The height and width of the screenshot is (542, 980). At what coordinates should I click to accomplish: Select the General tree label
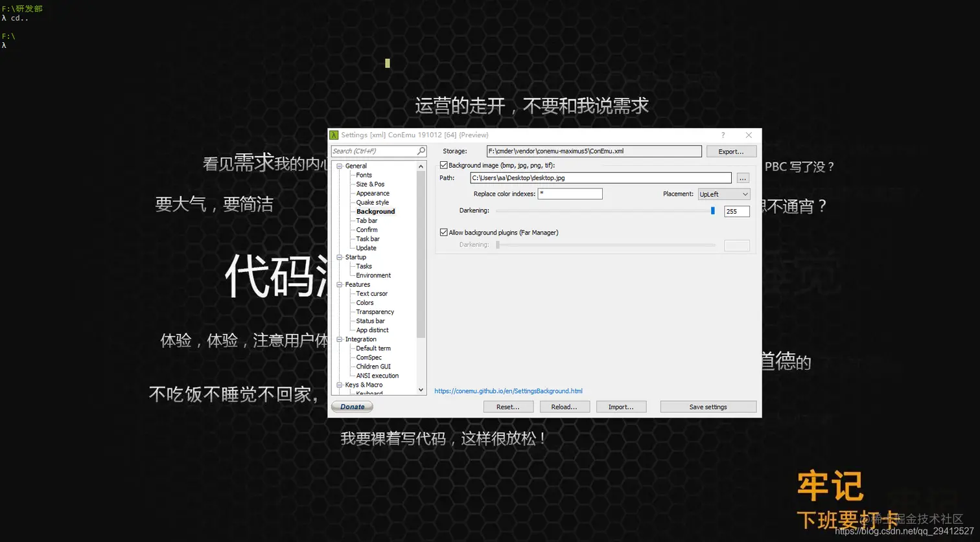point(356,166)
